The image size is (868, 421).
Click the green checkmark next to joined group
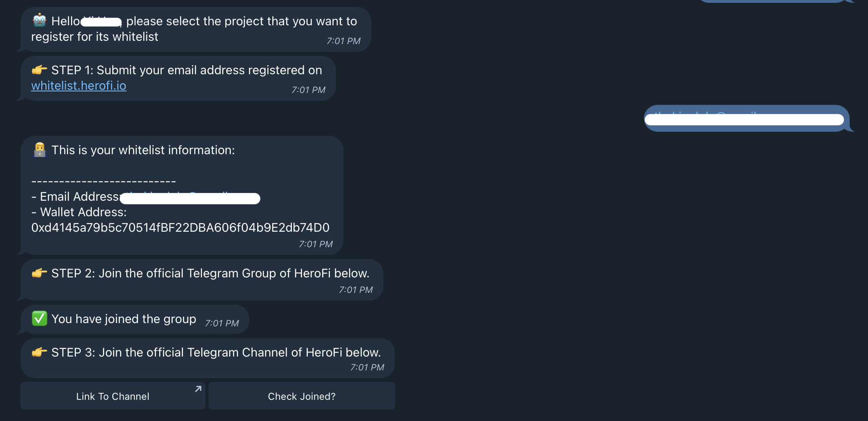point(40,319)
